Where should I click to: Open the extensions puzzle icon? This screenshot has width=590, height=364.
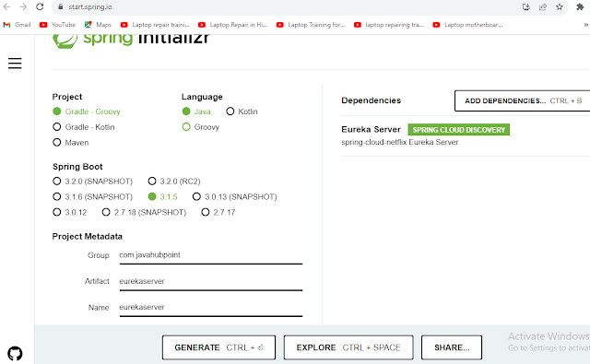tap(580, 6)
